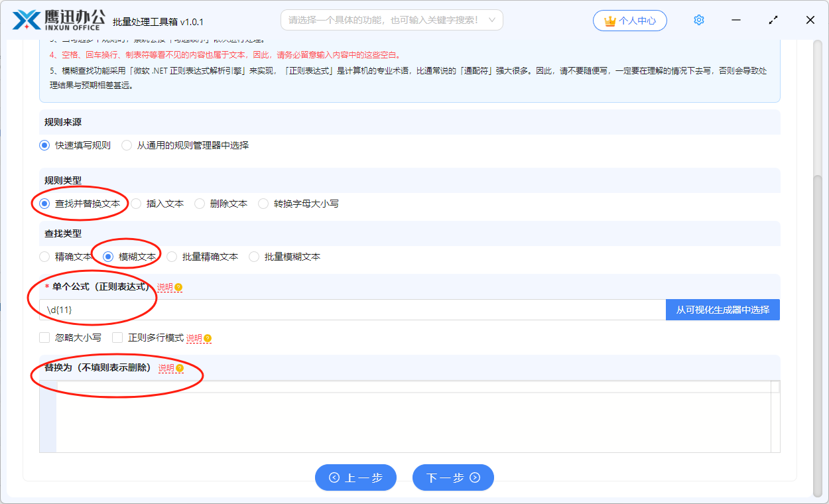Click the regex input field containing \d{11}
The width and height of the screenshot is (829, 504).
(352, 310)
